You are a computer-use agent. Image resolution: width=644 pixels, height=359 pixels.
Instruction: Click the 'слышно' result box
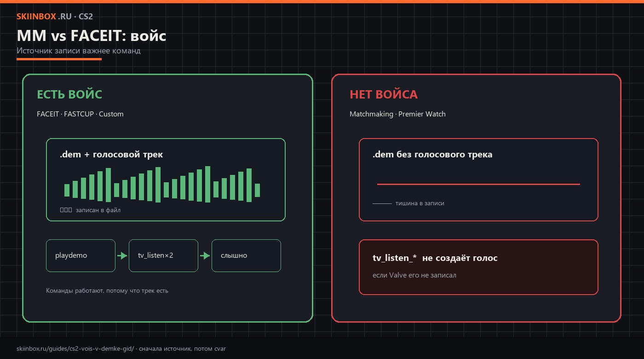[246, 255]
